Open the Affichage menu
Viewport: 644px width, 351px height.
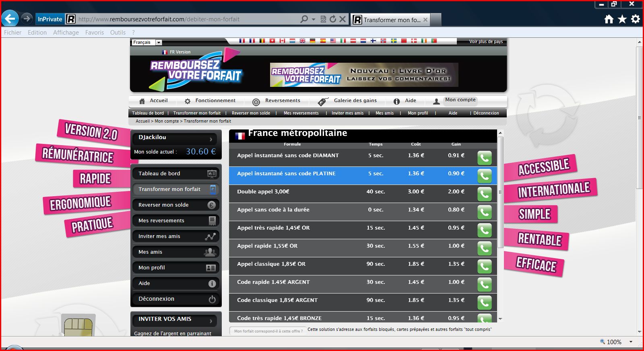(x=66, y=33)
